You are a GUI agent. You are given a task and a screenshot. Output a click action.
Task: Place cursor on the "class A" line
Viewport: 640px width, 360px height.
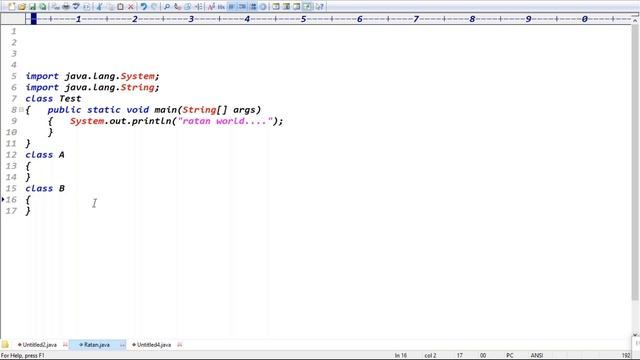[45, 155]
